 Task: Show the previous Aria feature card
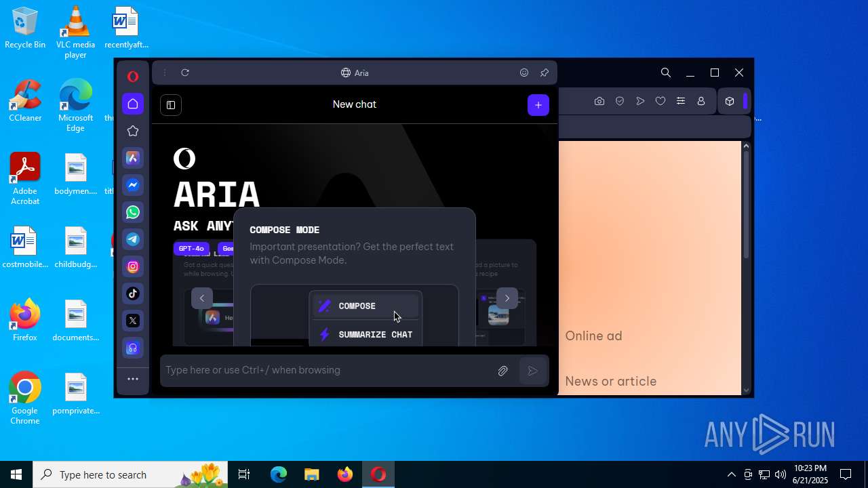pos(201,298)
